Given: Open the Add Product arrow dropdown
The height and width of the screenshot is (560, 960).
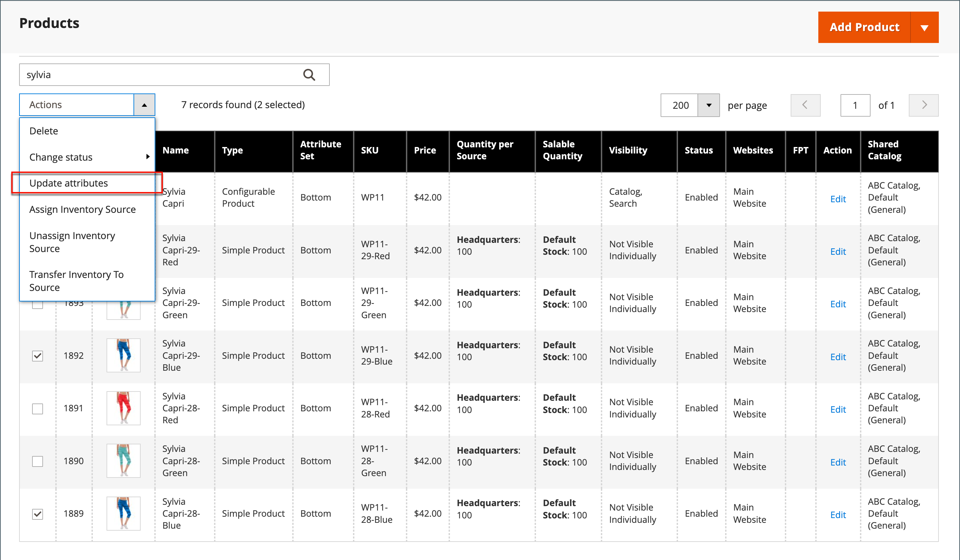Looking at the screenshot, I should (x=924, y=27).
